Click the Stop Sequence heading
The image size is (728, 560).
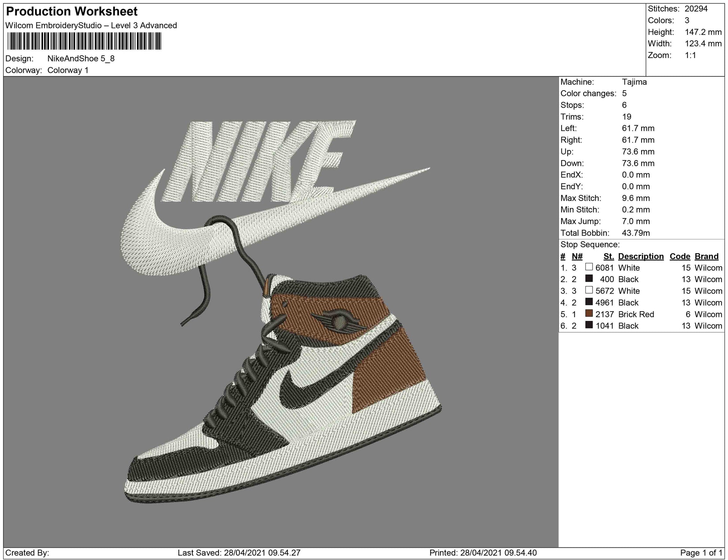click(x=590, y=245)
